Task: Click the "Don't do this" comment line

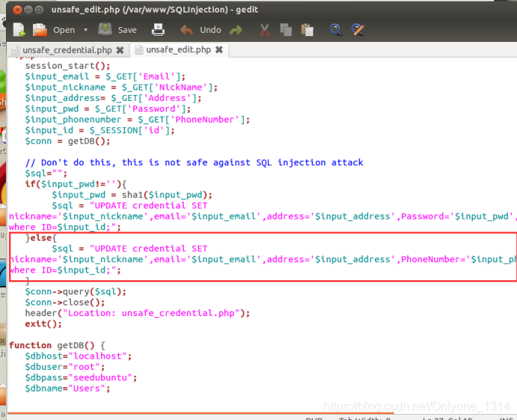Action: (x=194, y=163)
